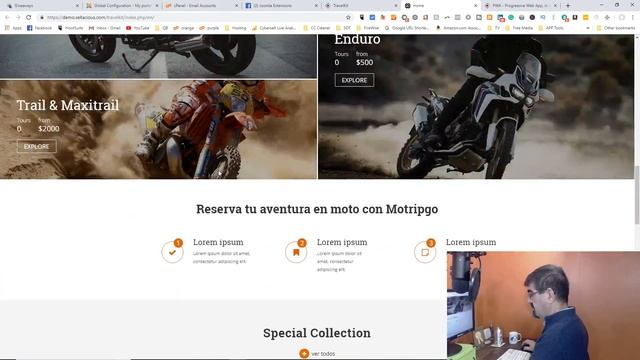640x360 pixels.
Task: Click the step 2 bookmark icon
Action: coord(296,252)
